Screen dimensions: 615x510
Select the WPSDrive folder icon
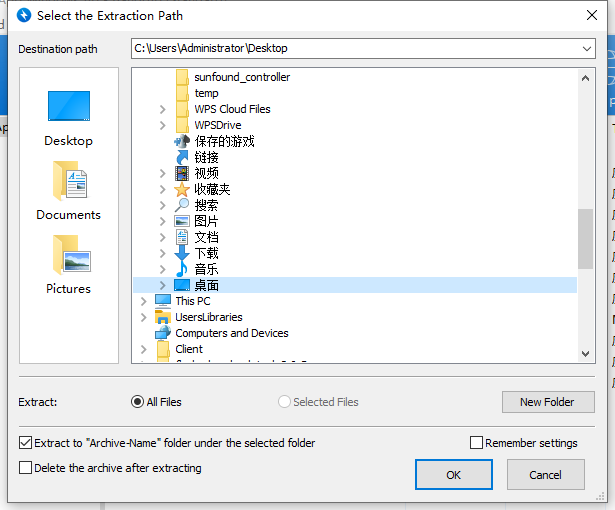click(x=182, y=125)
